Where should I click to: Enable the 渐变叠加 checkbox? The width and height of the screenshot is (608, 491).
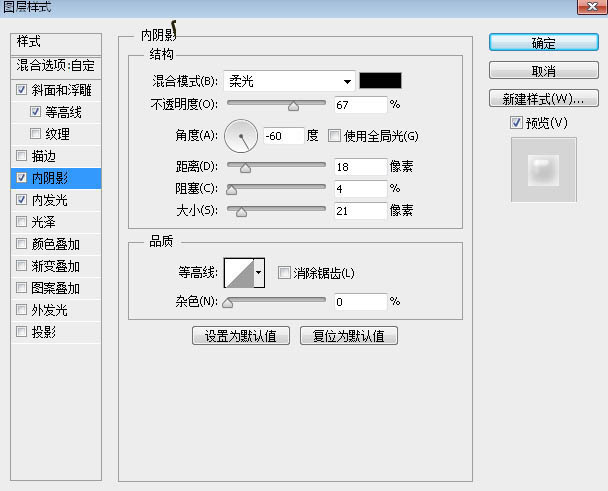click(21, 266)
